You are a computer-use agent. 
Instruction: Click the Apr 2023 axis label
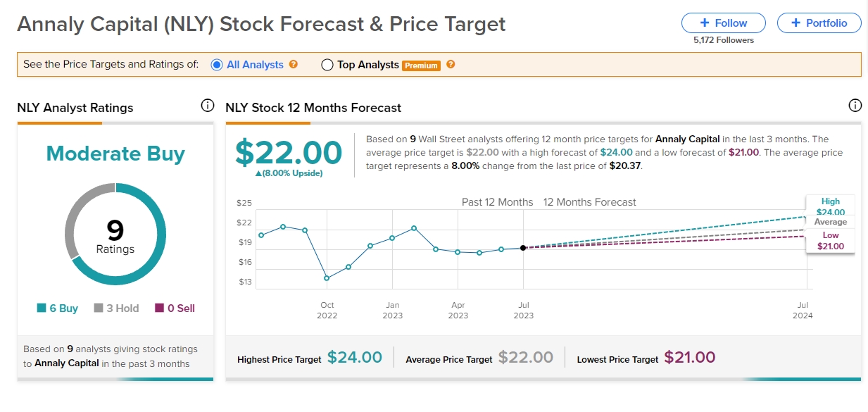coord(458,311)
